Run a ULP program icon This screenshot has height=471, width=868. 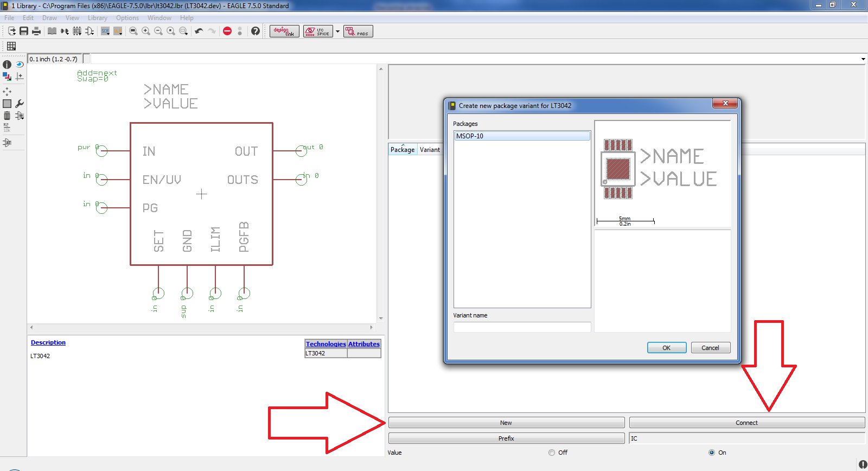point(118,31)
